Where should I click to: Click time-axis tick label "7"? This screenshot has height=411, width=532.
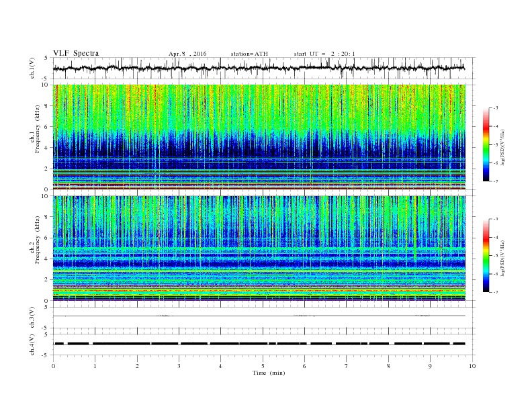coord(347,366)
